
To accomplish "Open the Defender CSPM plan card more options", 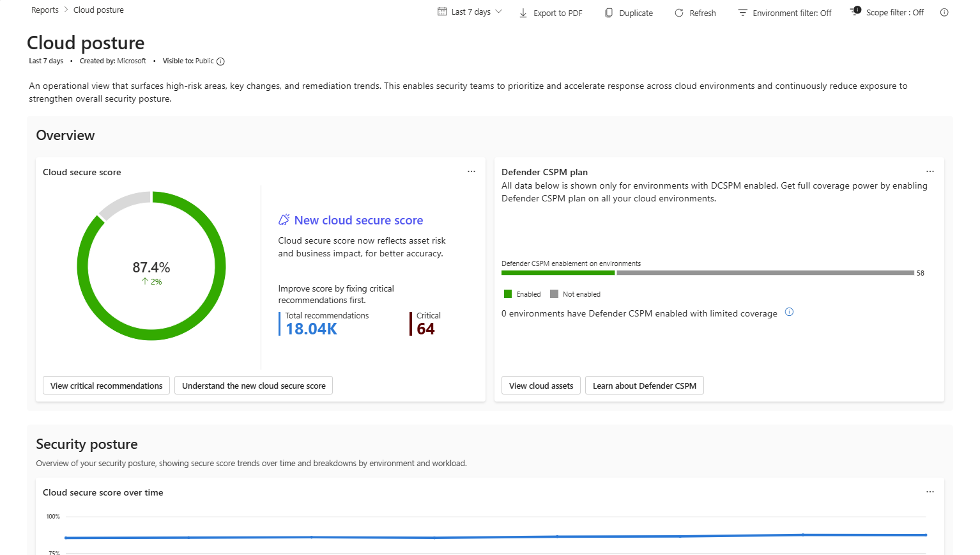I will coord(930,171).
